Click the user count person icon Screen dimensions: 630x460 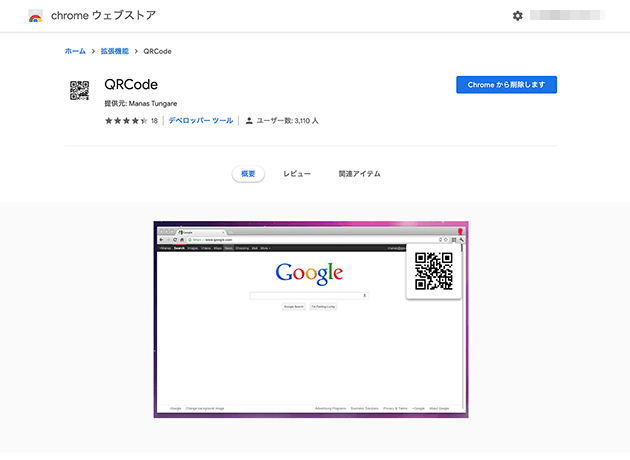(x=249, y=121)
